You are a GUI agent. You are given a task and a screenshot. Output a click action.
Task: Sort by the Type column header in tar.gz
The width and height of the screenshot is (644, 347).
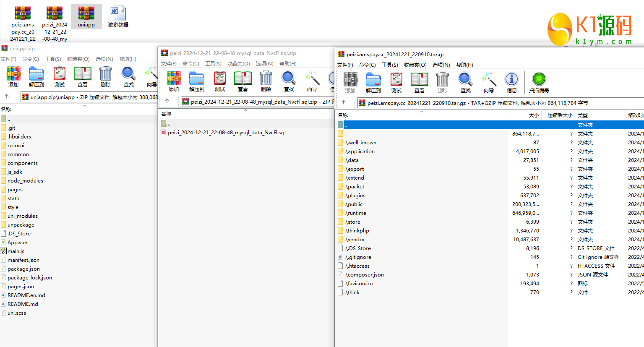click(x=582, y=115)
